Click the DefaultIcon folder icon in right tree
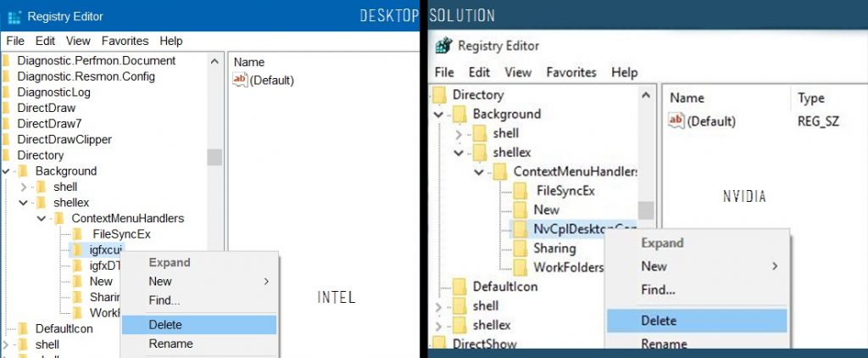 [459, 287]
